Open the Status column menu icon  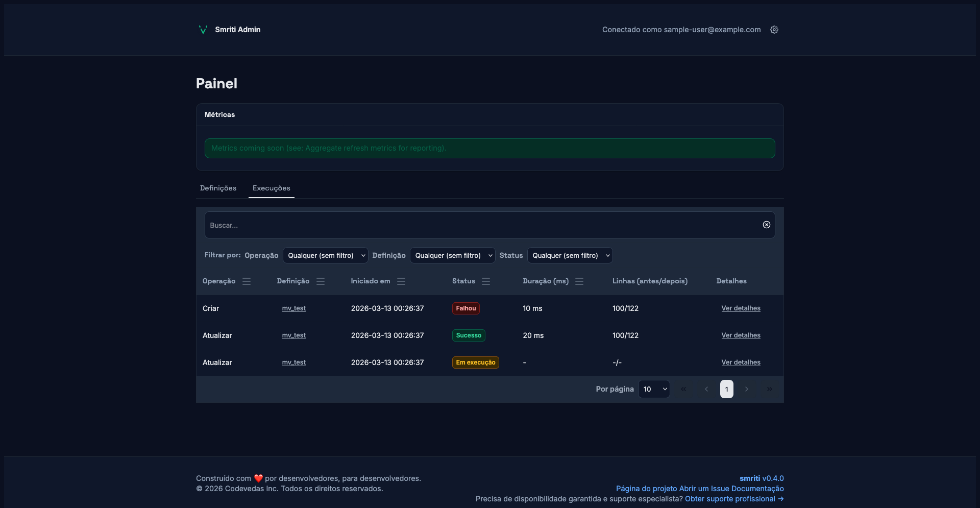click(486, 281)
